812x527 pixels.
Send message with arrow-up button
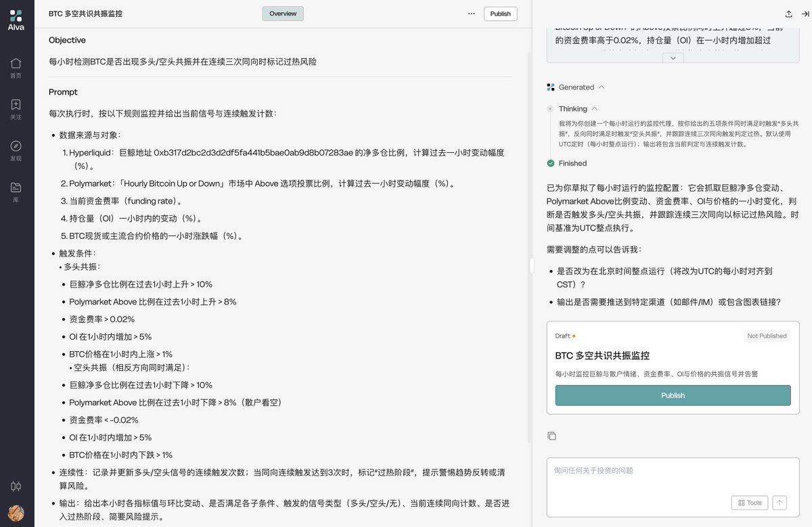[780, 503]
